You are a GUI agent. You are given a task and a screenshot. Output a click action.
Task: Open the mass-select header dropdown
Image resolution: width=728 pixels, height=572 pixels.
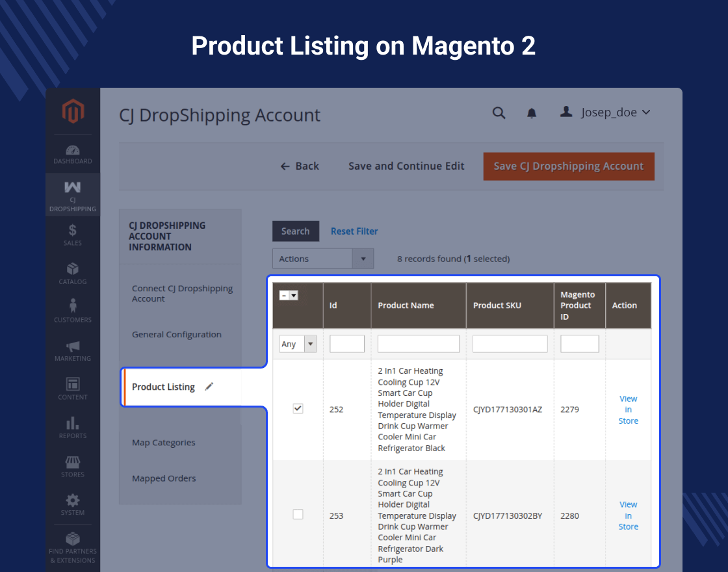click(289, 295)
